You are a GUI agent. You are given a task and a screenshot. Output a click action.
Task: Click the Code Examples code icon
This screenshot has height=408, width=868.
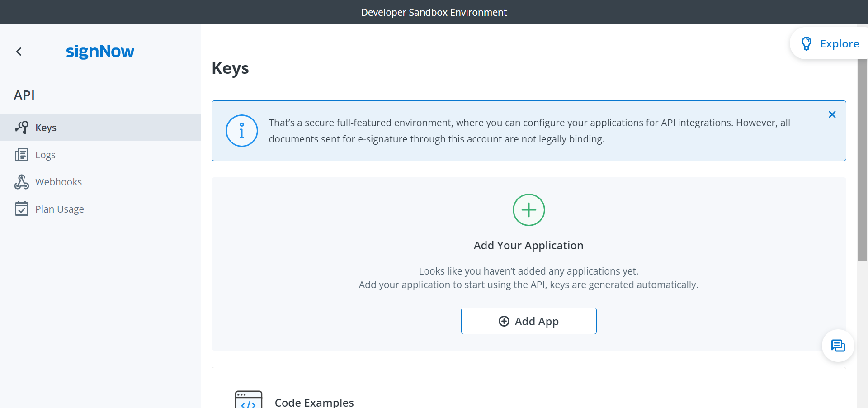pos(248,400)
